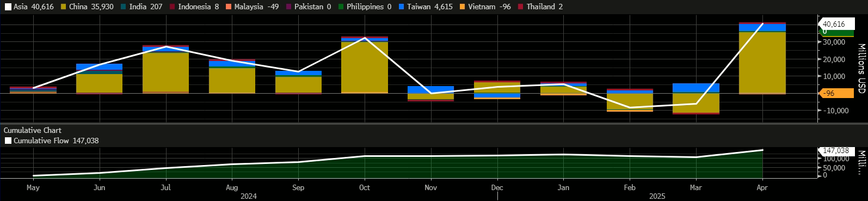Click the Taiwan 4,615 legend swatch
The width and height of the screenshot is (868, 201).
tap(401, 7)
